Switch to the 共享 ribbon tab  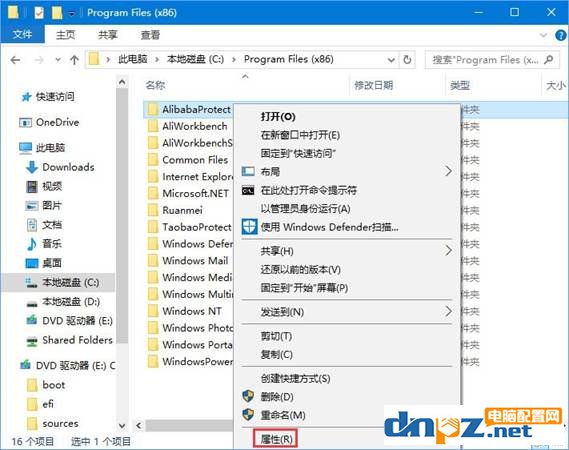[108, 35]
